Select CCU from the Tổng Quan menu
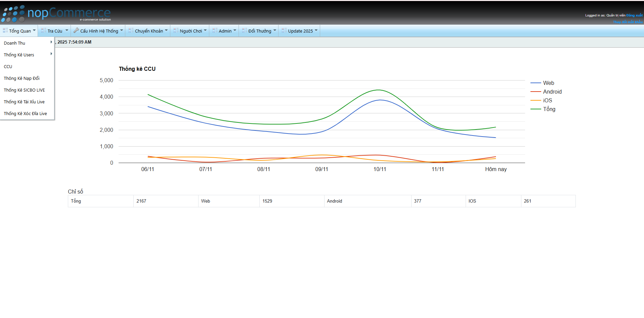This screenshot has height=318, width=644. click(8, 67)
